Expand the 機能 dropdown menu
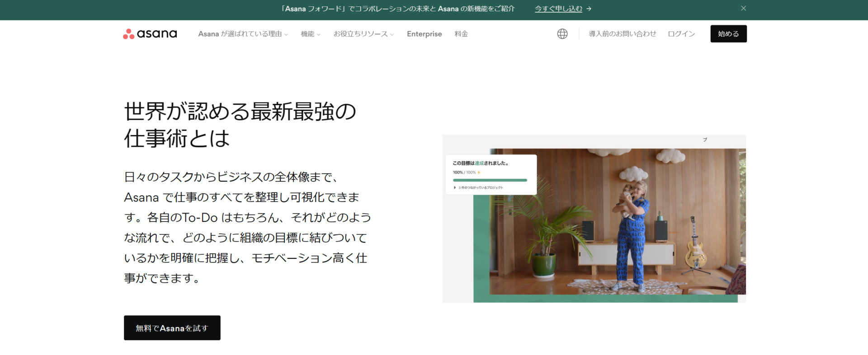The height and width of the screenshot is (355, 868). tap(311, 34)
